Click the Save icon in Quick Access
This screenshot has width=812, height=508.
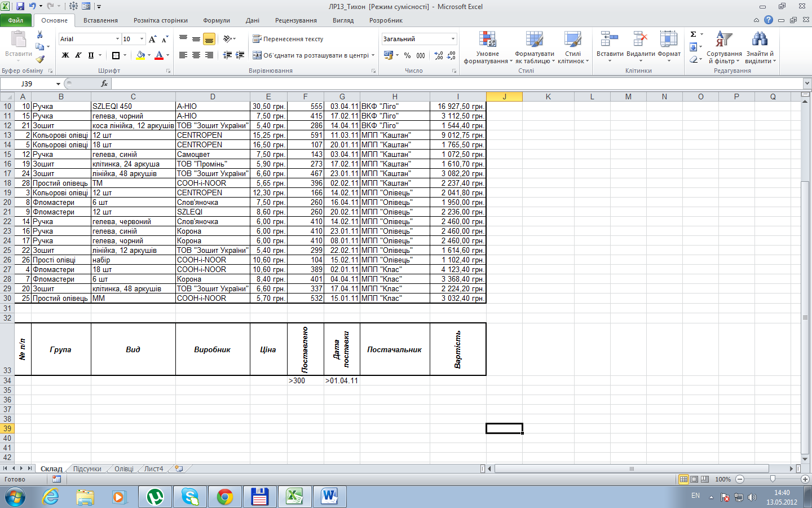(x=20, y=6)
